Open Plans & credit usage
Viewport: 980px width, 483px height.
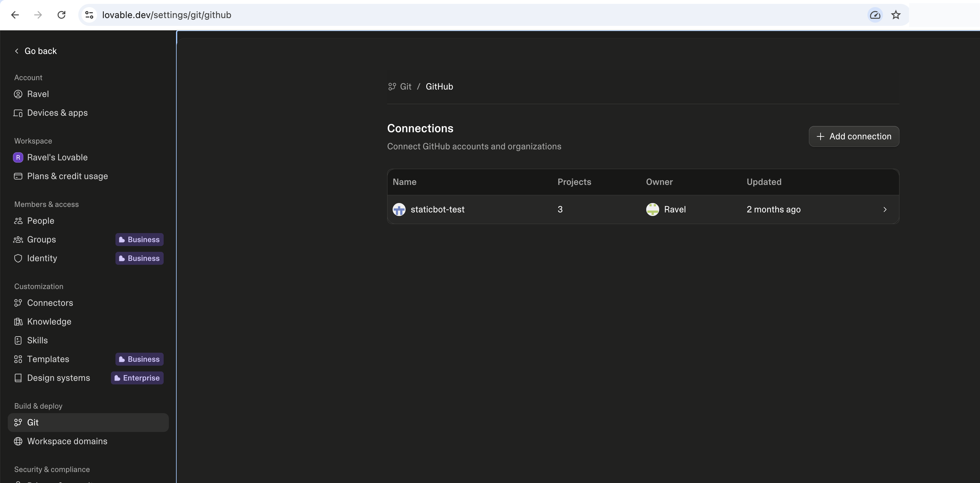(88, 176)
